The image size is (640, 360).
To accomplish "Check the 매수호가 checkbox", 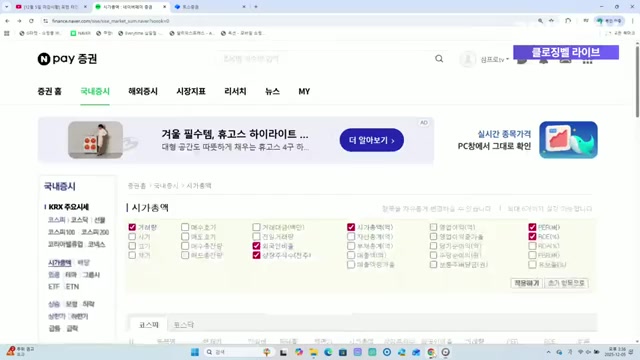I will [185, 227].
